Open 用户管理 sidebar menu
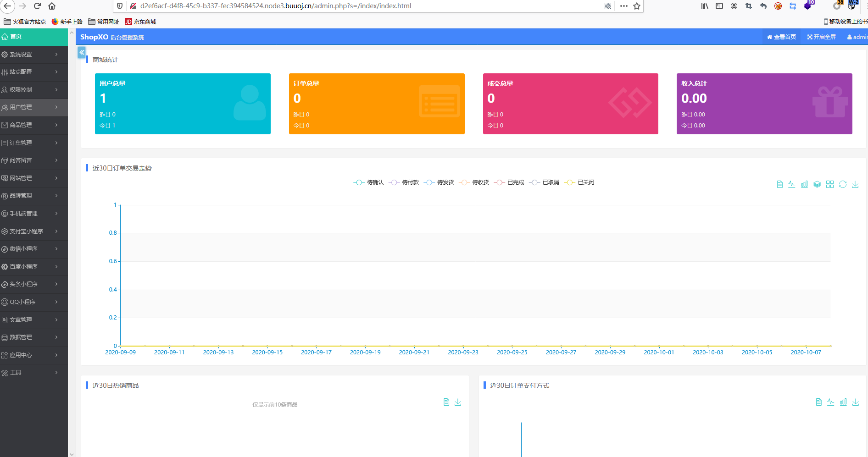 click(34, 107)
